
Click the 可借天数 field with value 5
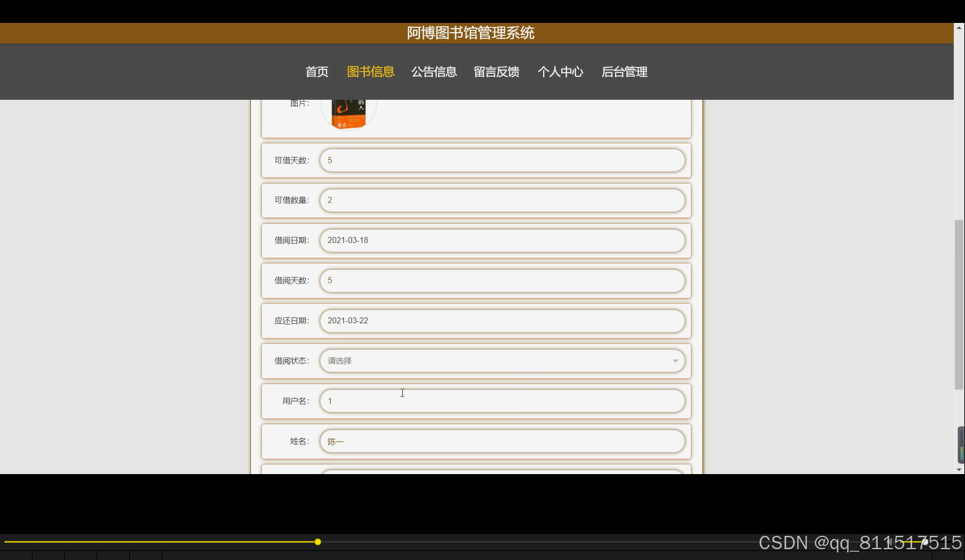pyautogui.click(x=502, y=160)
